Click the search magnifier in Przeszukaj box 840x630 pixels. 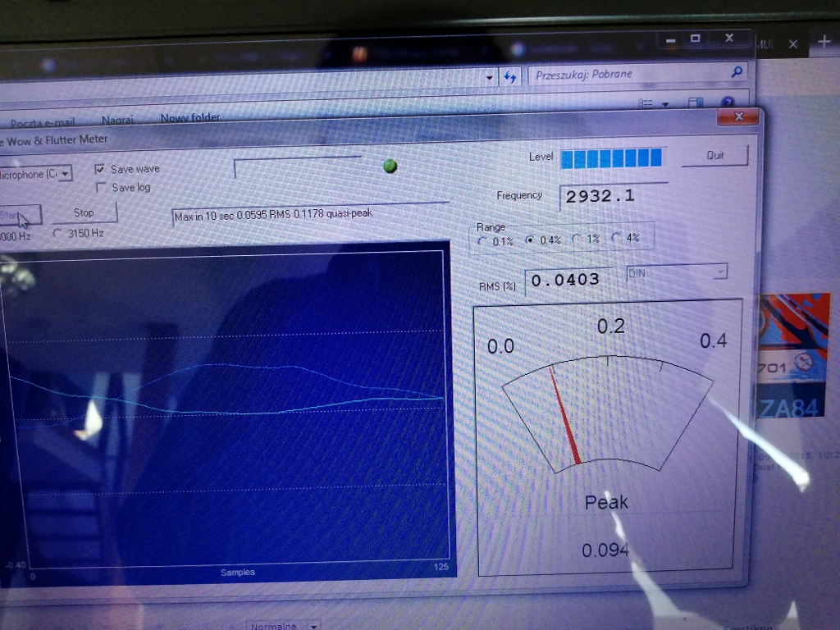pyautogui.click(x=737, y=73)
